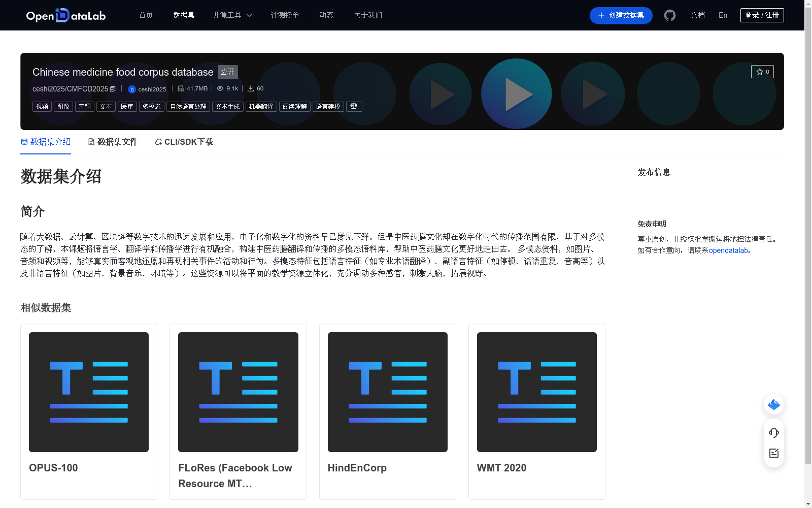812x508 pixels.
Task: Copy dataset path ceshi2025/CMFCD2025 icon
Action: [x=113, y=89]
